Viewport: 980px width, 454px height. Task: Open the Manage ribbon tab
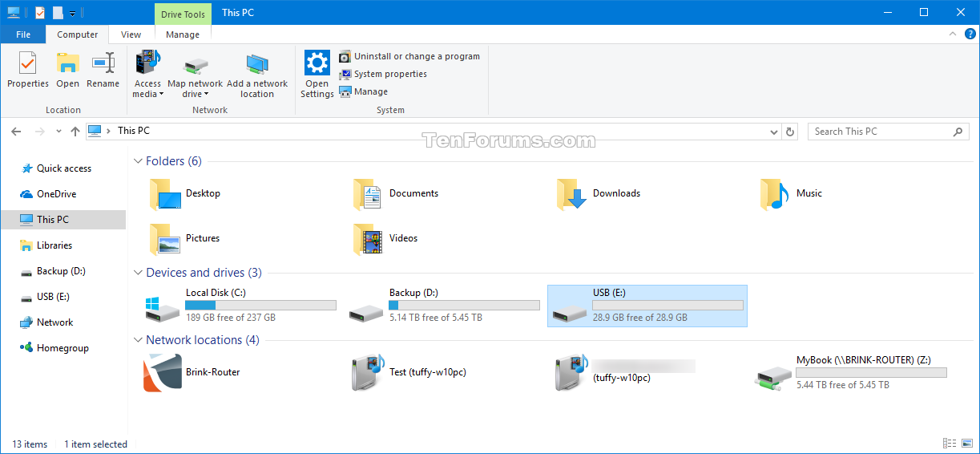tap(183, 34)
